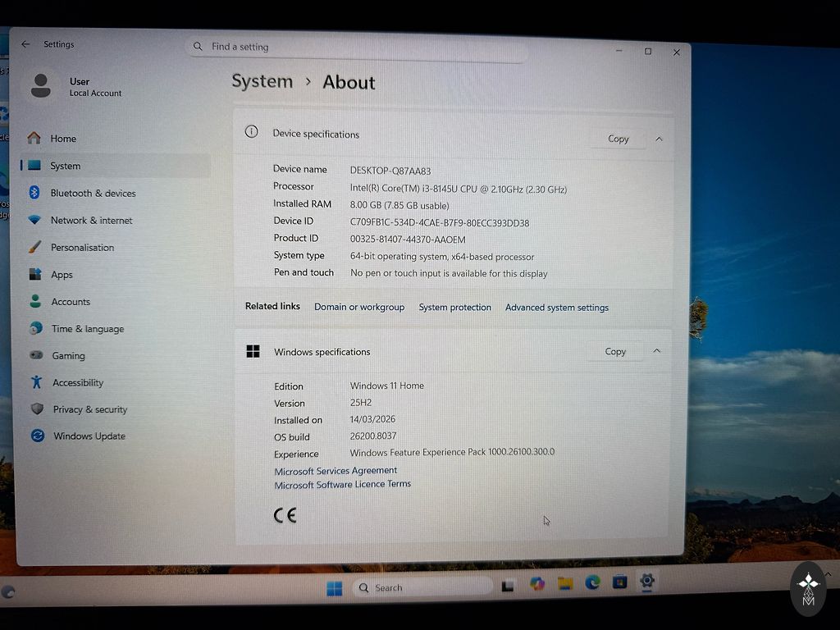This screenshot has width=840, height=630.
Task: Open the Gaming settings section
Action: click(67, 355)
